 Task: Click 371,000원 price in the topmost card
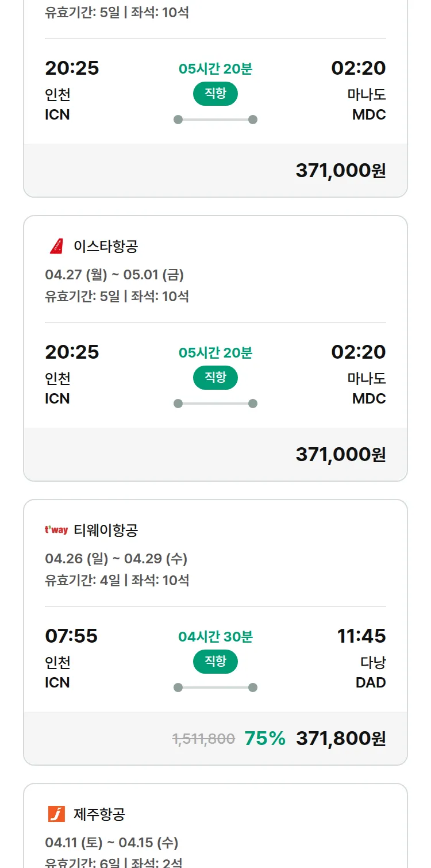coord(341,171)
